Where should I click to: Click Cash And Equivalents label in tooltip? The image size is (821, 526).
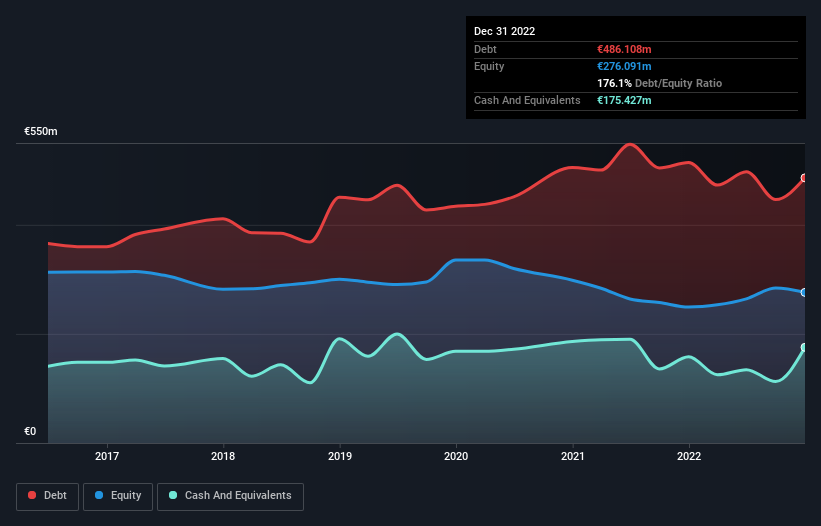527,100
